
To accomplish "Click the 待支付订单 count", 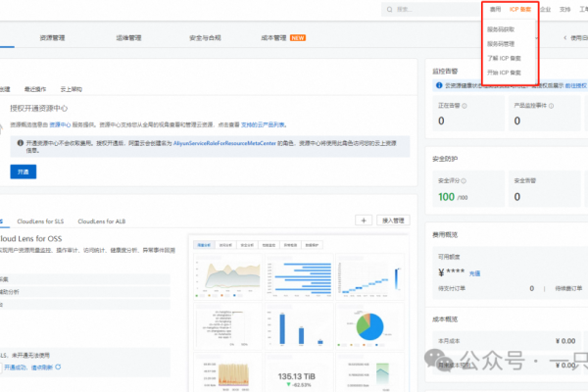I will (532, 288).
